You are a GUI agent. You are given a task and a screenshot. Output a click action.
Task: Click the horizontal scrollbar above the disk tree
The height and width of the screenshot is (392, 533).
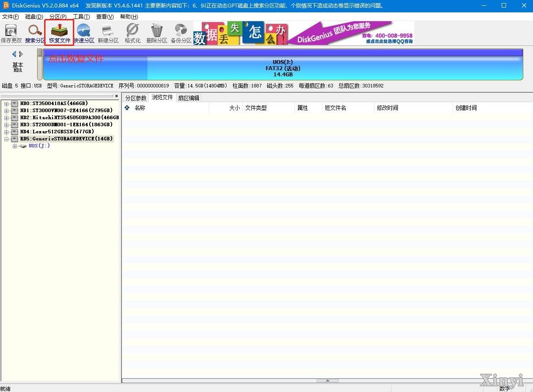[x=57, y=96]
